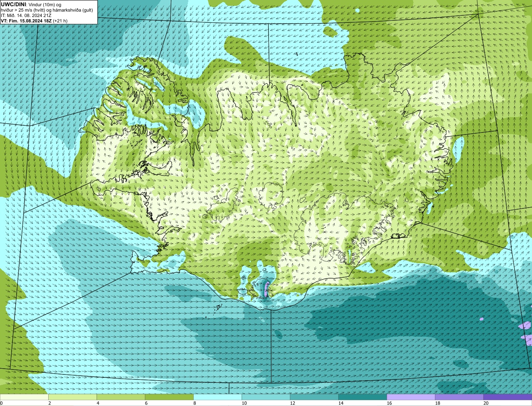Click the title line 'UWC/DINI: Vindur (10m) og'
This screenshot has height=406, width=532.
pos(31,5)
